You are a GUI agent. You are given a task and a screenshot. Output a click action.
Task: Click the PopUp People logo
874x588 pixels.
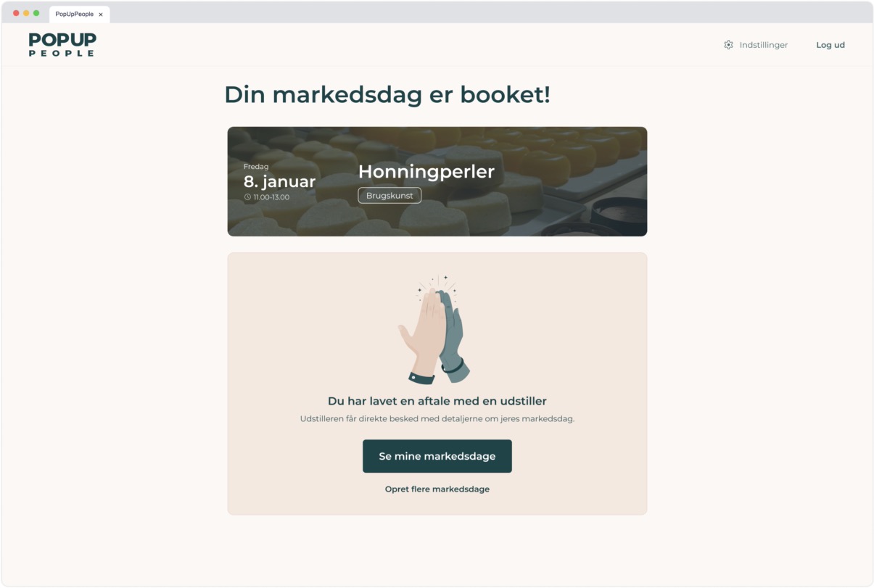pyautogui.click(x=62, y=44)
